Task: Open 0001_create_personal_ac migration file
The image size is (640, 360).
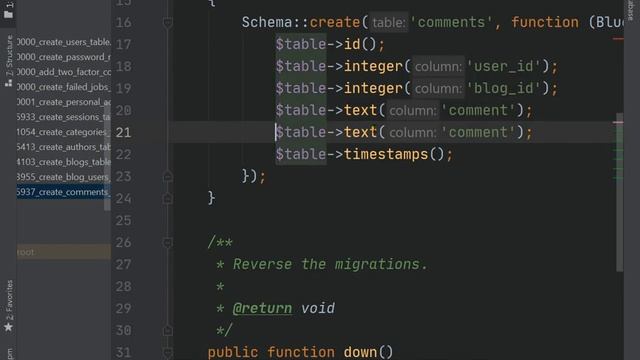Action: click(64, 102)
